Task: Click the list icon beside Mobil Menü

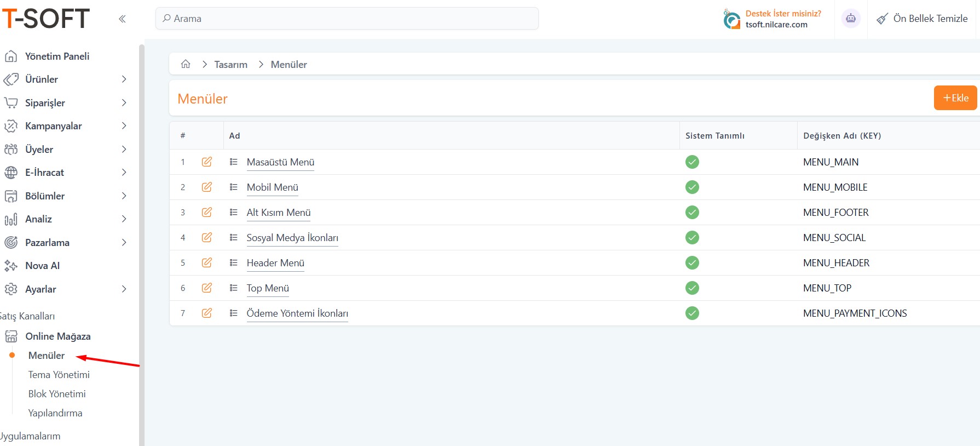Action: coord(234,187)
